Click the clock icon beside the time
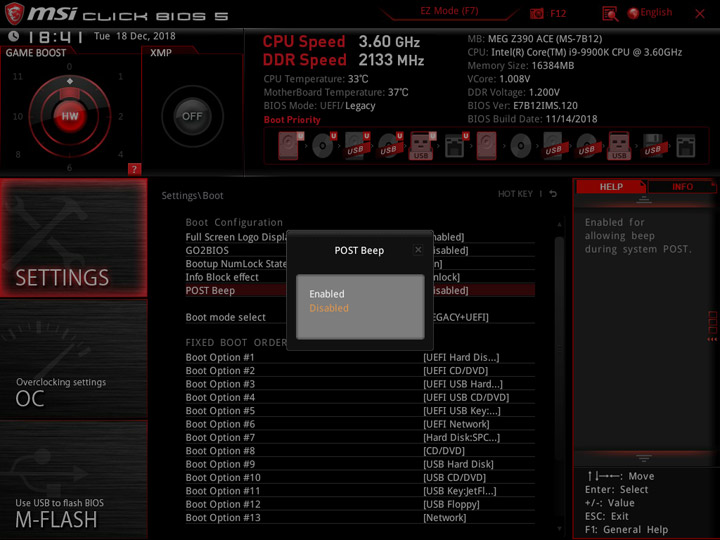Screen dimensions: 720x540 pos(14,36)
